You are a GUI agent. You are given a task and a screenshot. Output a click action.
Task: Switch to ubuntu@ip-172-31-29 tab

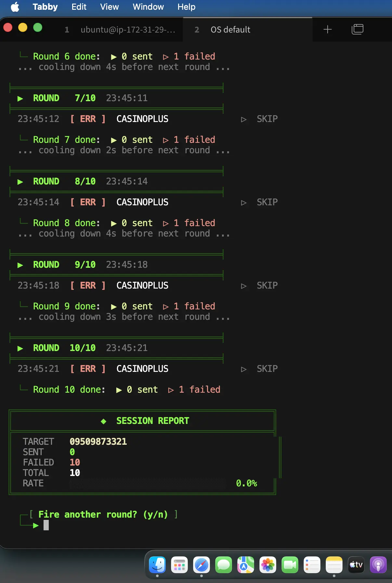(120, 30)
